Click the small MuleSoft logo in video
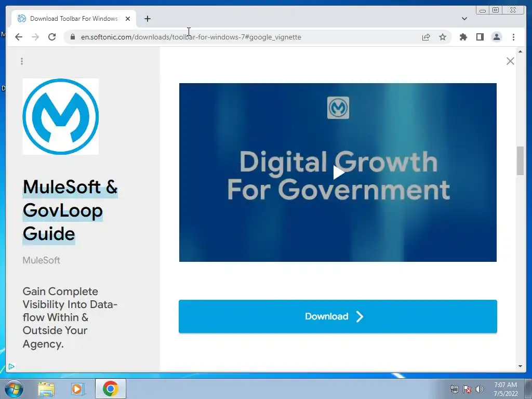The width and height of the screenshot is (532, 399). pyautogui.click(x=338, y=108)
